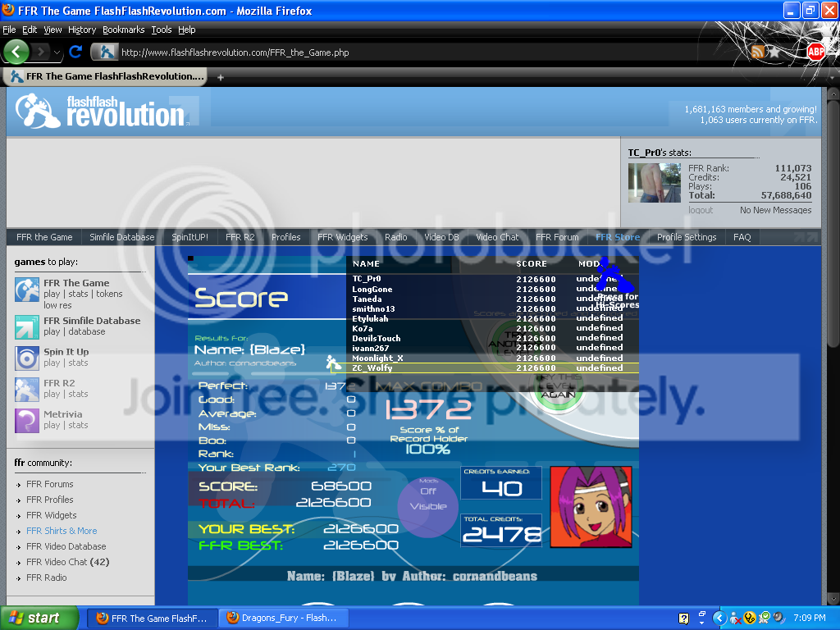Switch to the FFR Store tab
The image size is (840, 630).
[x=617, y=237]
